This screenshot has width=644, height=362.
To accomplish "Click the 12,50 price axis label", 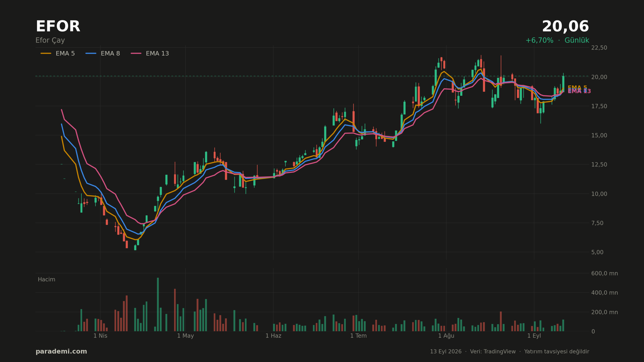I will (x=599, y=165).
